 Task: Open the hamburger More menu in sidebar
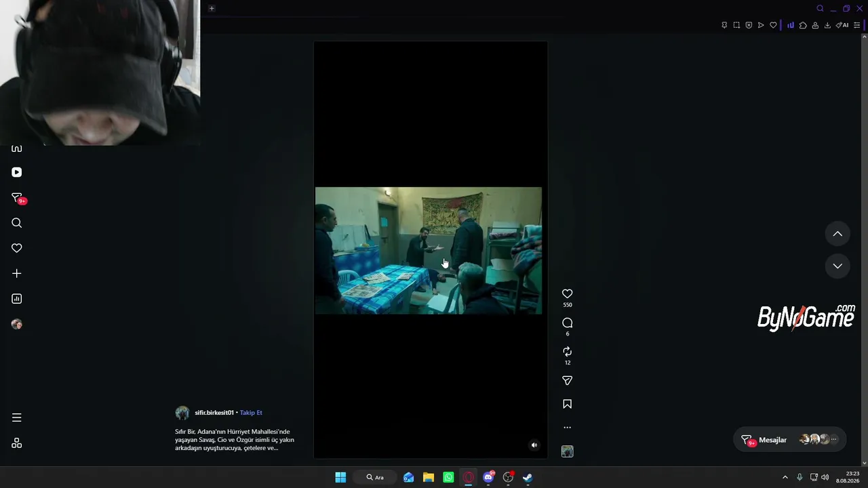(17, 418)
